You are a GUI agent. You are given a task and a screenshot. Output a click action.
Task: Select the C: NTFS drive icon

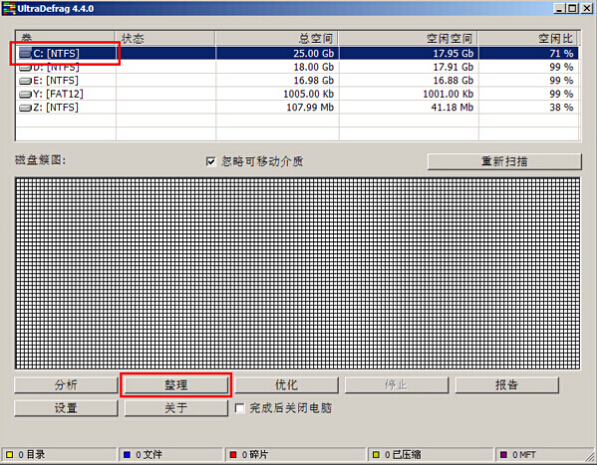click(x=26, y=53)
